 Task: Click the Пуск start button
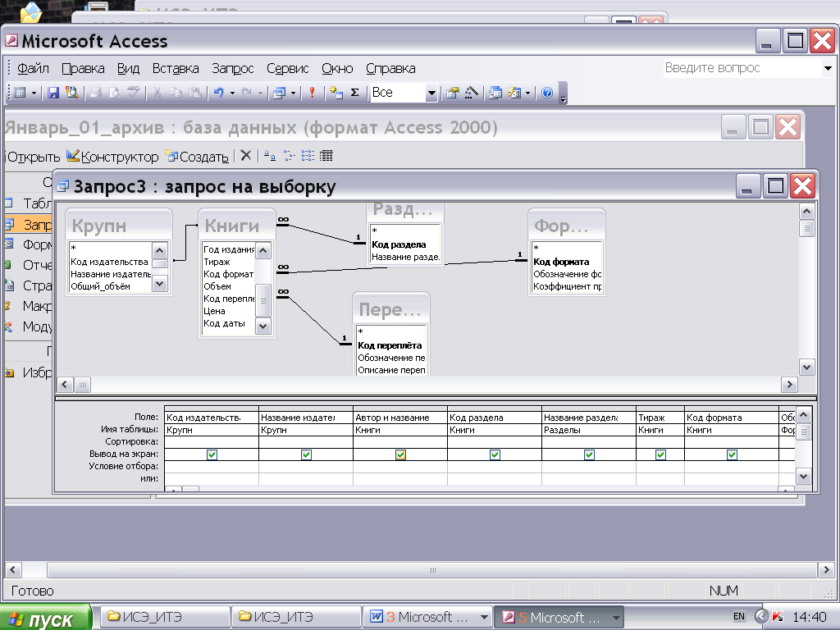[x=44, y=619]
